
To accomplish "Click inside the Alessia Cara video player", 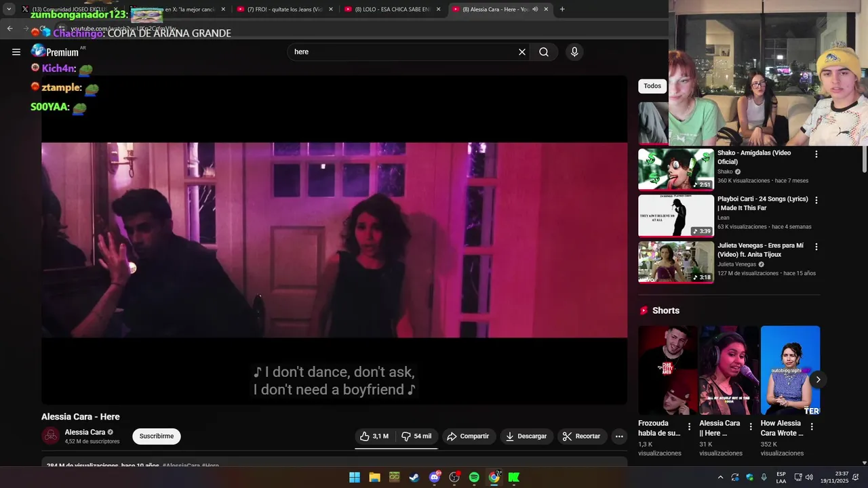I will point(334,240).
